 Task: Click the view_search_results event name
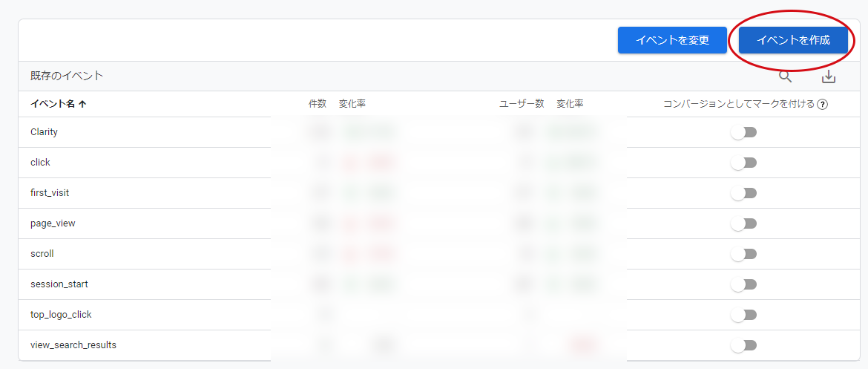coord(73,345)
